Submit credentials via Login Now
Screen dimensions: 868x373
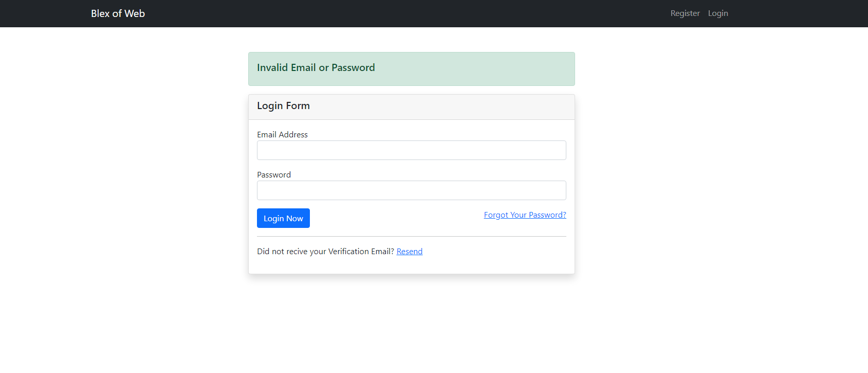283,218
